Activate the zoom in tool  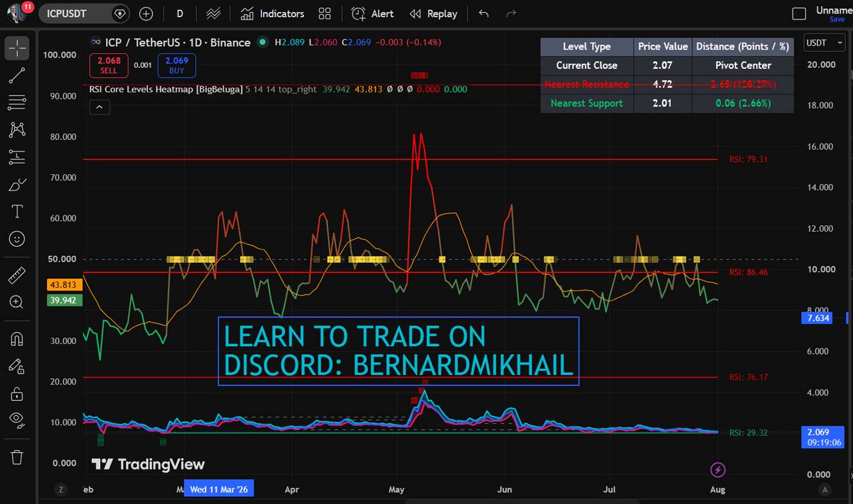[18, 301]
